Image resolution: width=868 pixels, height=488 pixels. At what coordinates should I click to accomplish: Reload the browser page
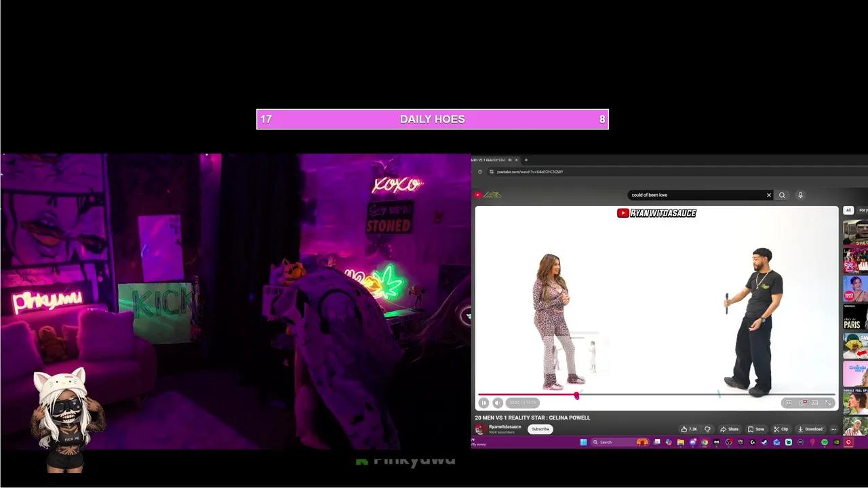(479, 171)
